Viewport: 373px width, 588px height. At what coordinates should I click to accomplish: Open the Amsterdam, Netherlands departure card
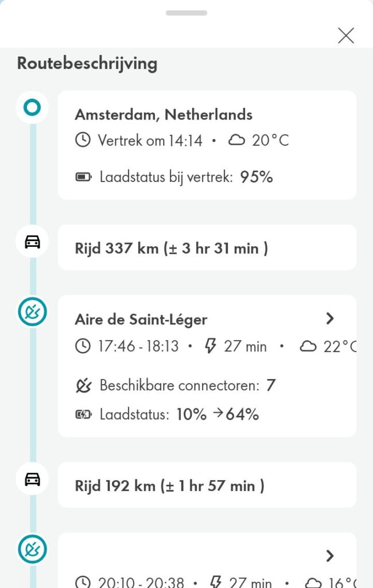(207, 145)
